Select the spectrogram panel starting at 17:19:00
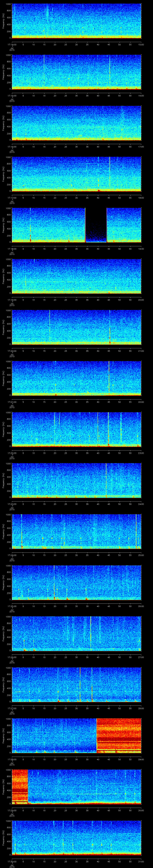The height and width of the screenshot is (868, 153). coord(77,276)
